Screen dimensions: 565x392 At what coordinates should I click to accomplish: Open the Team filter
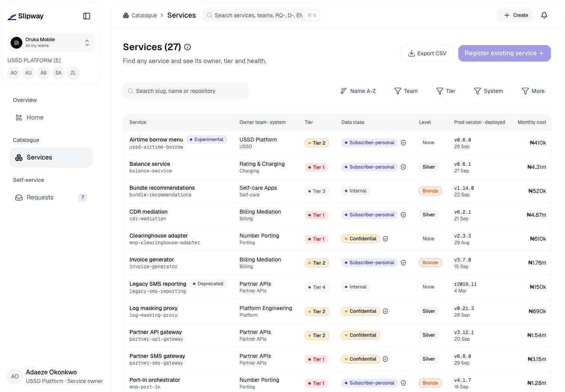click(x=406, y=91)
